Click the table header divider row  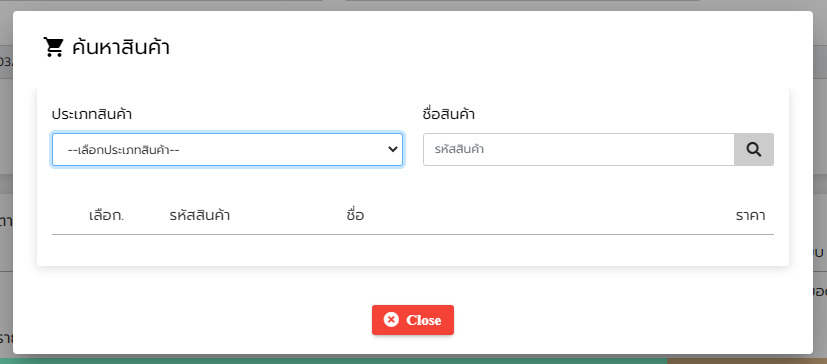(x=413, y=215)
